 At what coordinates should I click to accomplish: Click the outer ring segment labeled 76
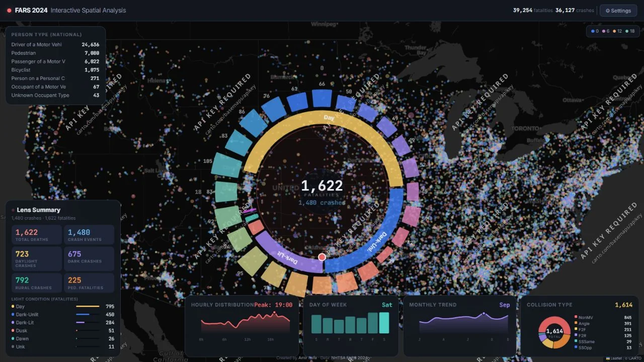(x=273, y=110)
